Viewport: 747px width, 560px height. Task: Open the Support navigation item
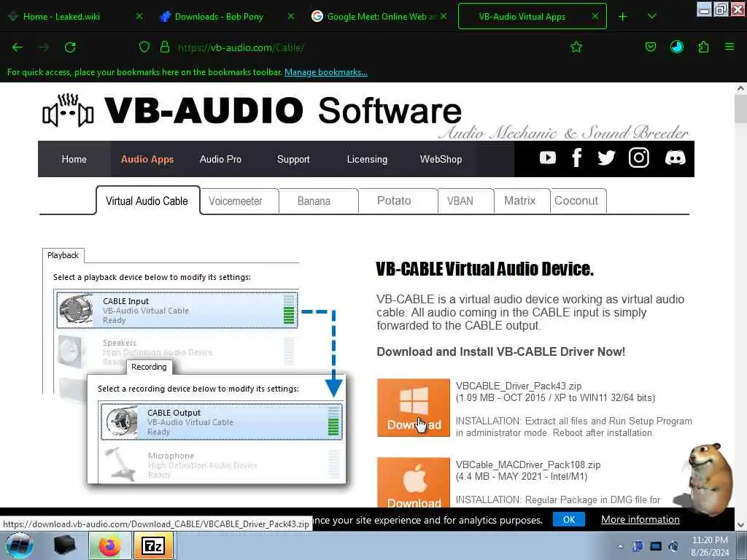coord(293,159)
